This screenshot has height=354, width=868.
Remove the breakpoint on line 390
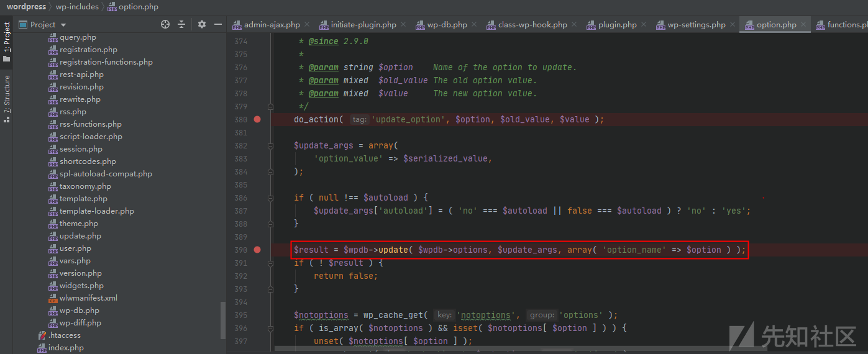pos(257,250)
